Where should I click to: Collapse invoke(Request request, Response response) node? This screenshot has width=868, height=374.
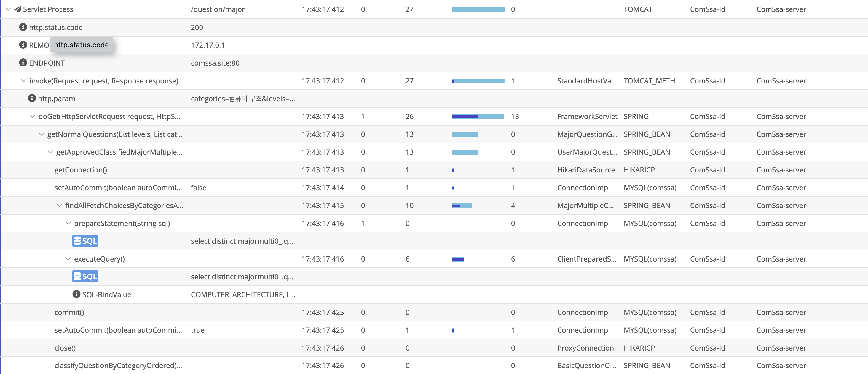tap(24, 81)
